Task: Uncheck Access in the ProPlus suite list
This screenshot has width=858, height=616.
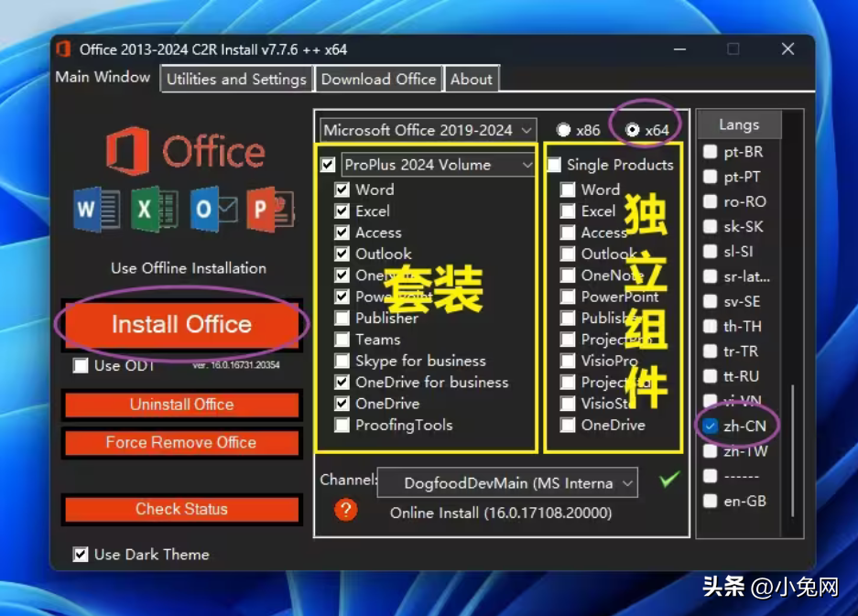Action: (342, 232)
